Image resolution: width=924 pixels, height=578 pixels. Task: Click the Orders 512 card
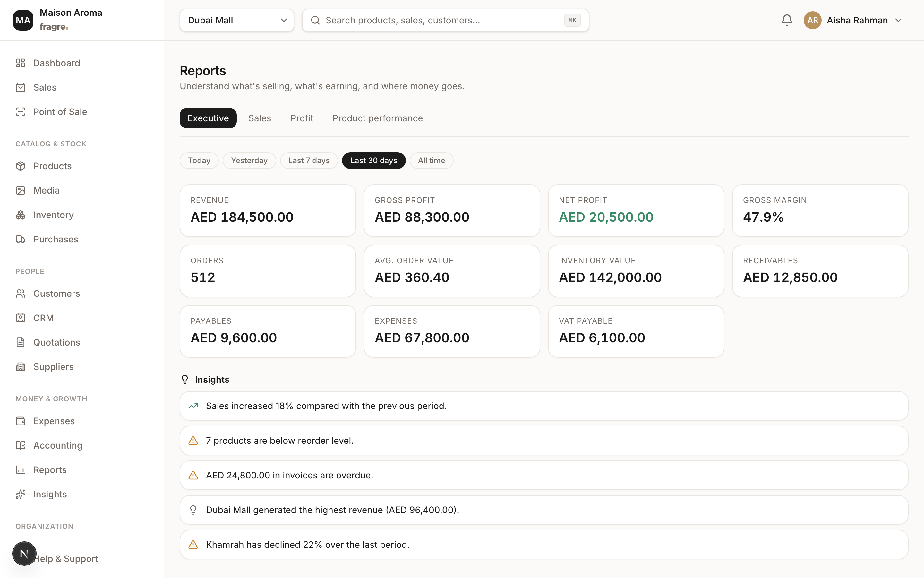(x=268, y=271)
